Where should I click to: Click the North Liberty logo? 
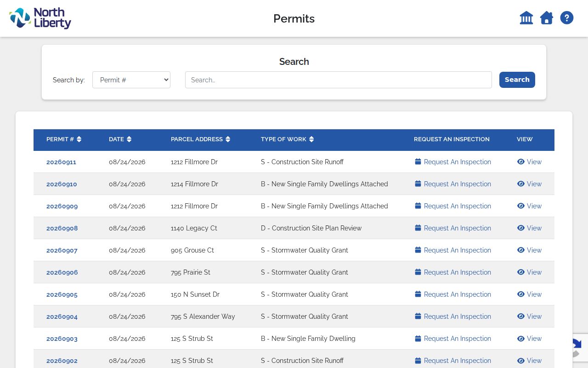40,18
